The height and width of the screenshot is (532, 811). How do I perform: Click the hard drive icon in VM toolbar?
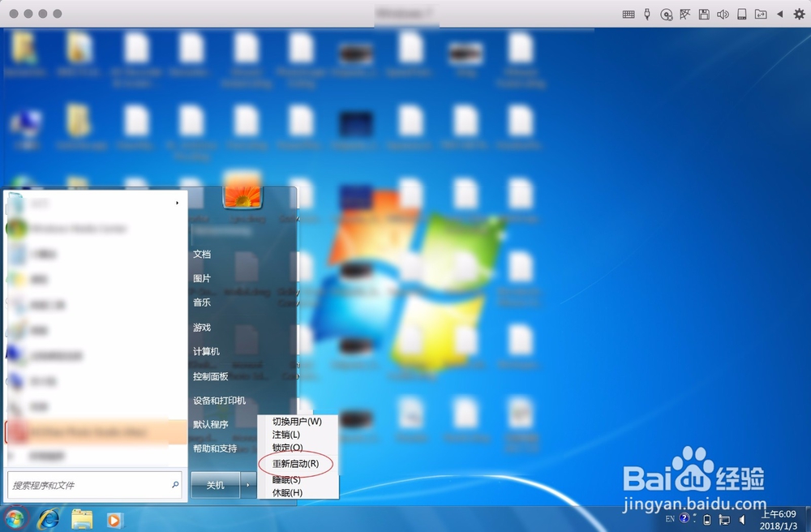tap(742, 14)
